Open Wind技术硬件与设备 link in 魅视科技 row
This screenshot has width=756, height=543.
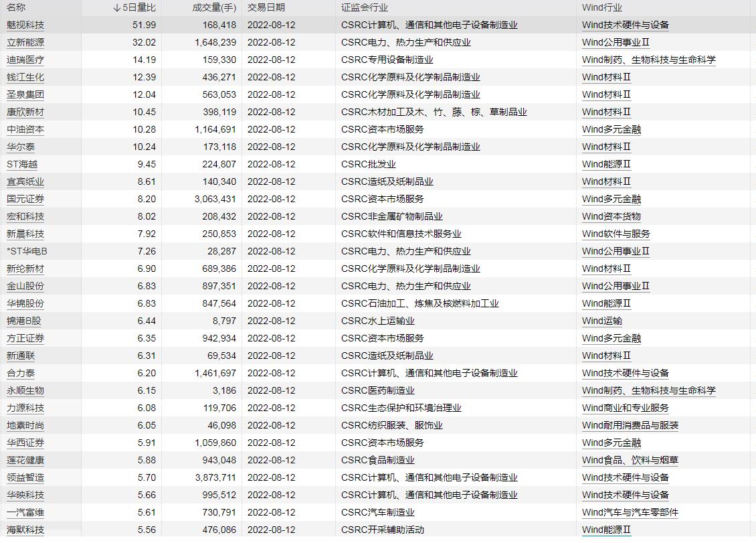pos(626,25)
